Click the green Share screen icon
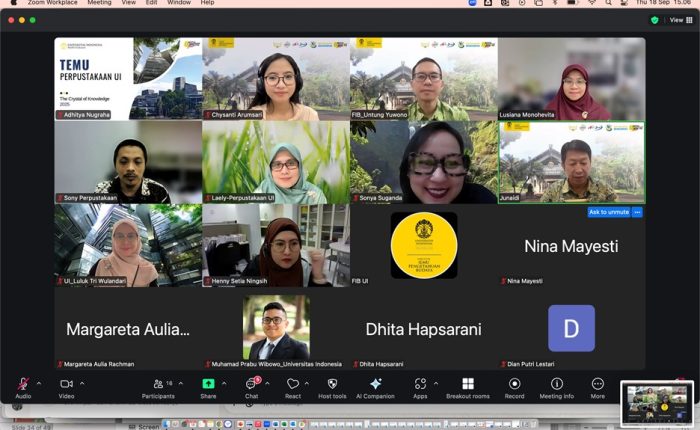The width and height of the screenshot is (700, 430). tap(208, 384)
